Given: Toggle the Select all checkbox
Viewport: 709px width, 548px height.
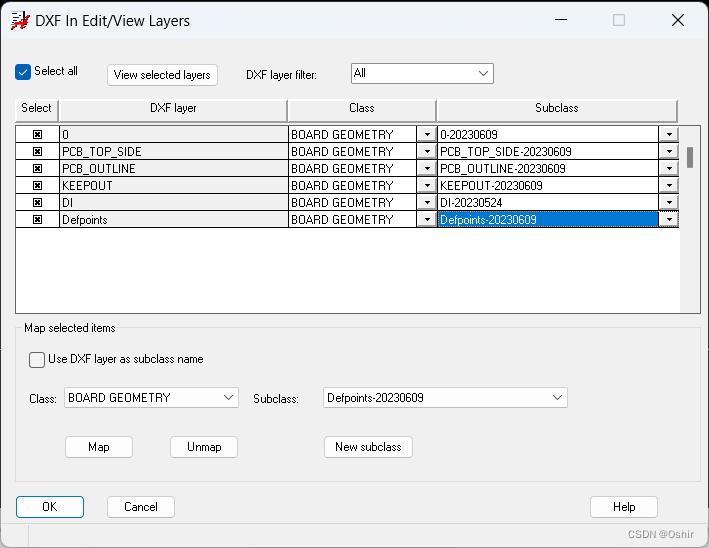Looking at the screenshot, I should click(x=24, y=72).
